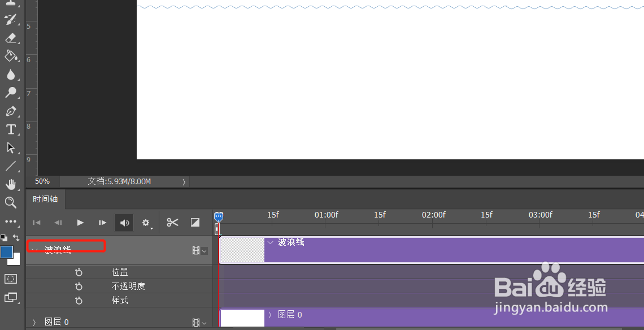Click the 样式 property label
Viewport: 644px width, 330px height.
pos(120,301)
